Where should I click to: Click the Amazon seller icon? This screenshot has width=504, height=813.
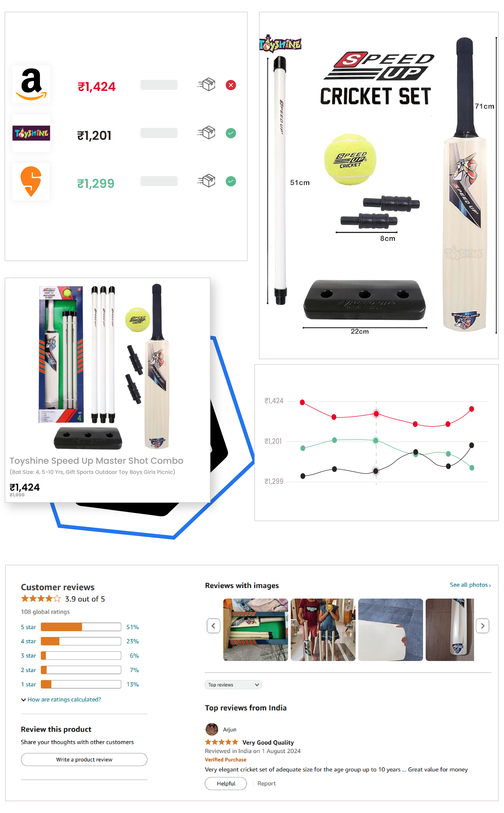(31, 86)
